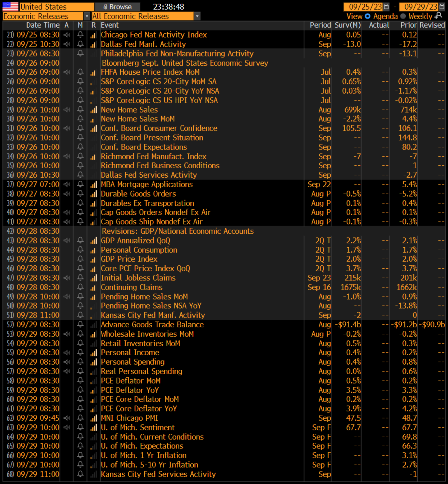Click bell icon for Retail Inventories MoM
Viewport: 448px width, 484px height.
pos(80,343)
